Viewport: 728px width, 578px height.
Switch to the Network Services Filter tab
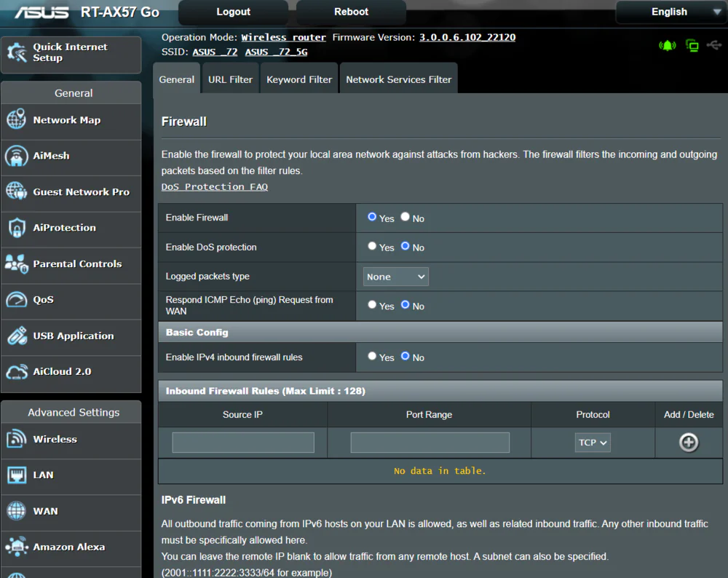point(398,79)
